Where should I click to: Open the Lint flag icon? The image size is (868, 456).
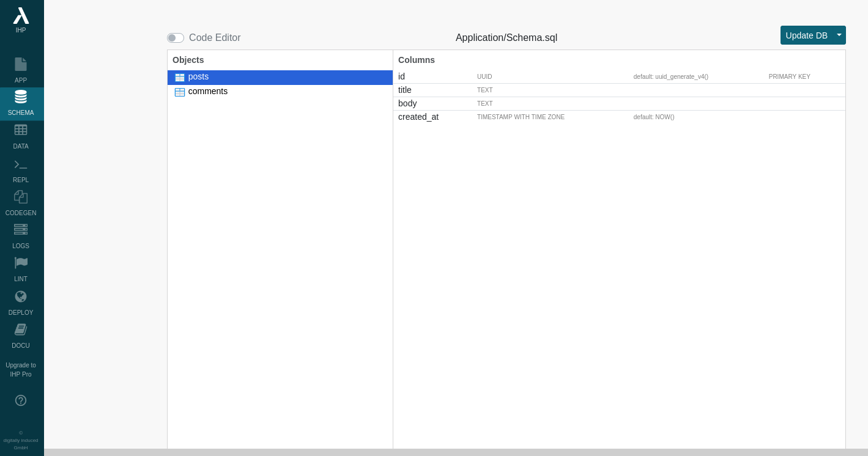coord(21,263)
